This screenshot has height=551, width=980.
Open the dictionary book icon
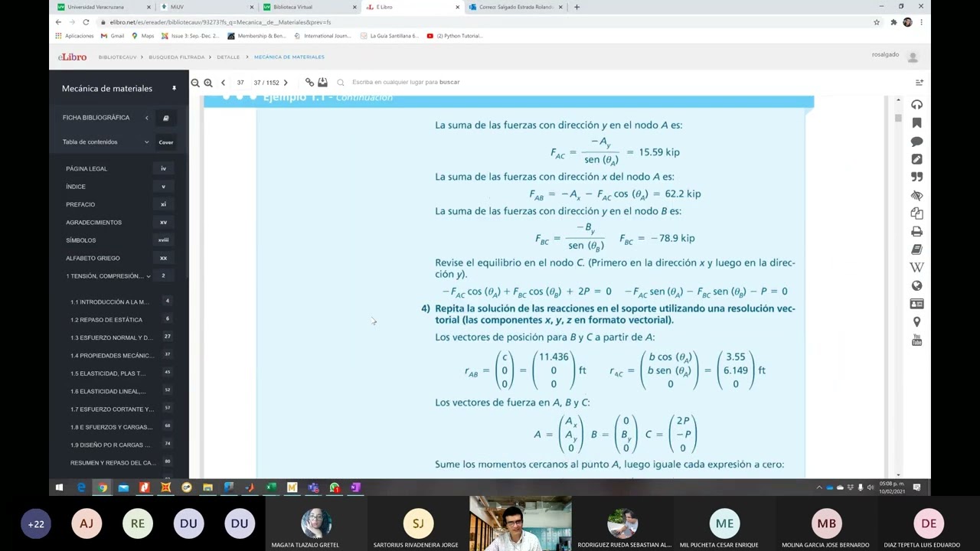(916, 249)
